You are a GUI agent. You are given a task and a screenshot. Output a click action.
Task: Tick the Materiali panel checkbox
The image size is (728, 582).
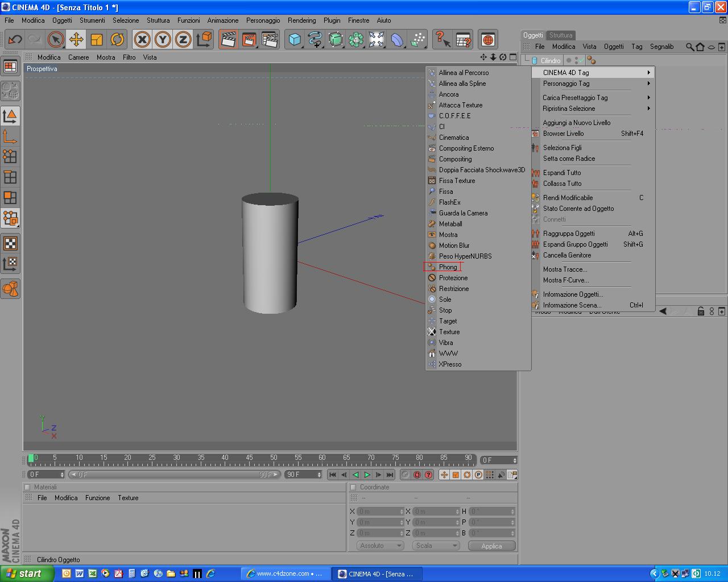pyautogui.click(x=27, y=487)
